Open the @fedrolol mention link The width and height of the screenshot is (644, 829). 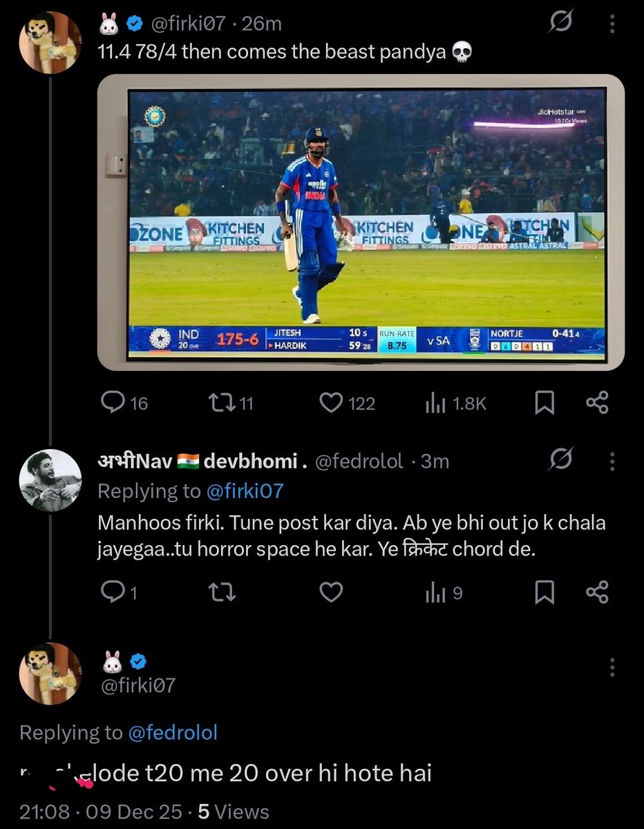coord(173,733)
